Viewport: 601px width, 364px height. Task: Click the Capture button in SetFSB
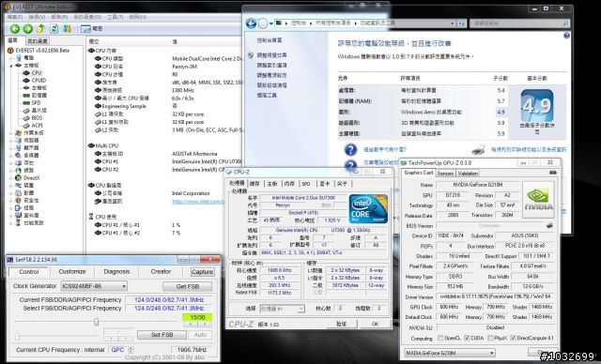[203, 272]
